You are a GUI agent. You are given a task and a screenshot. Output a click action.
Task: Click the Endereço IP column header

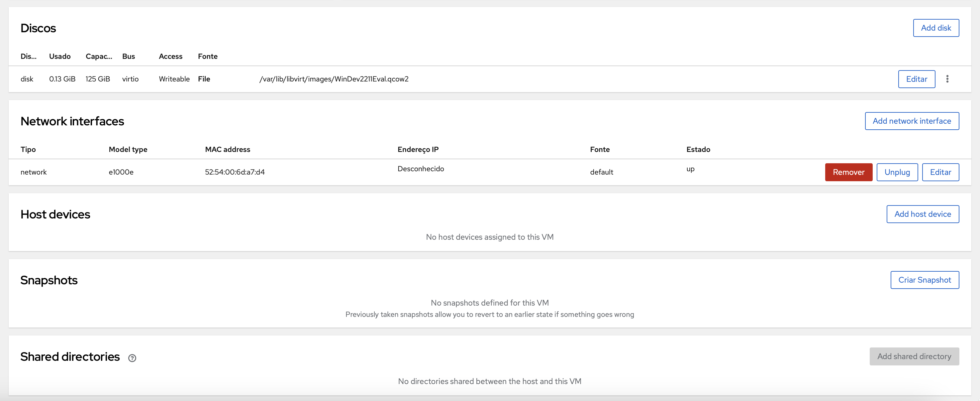[418, 149]
